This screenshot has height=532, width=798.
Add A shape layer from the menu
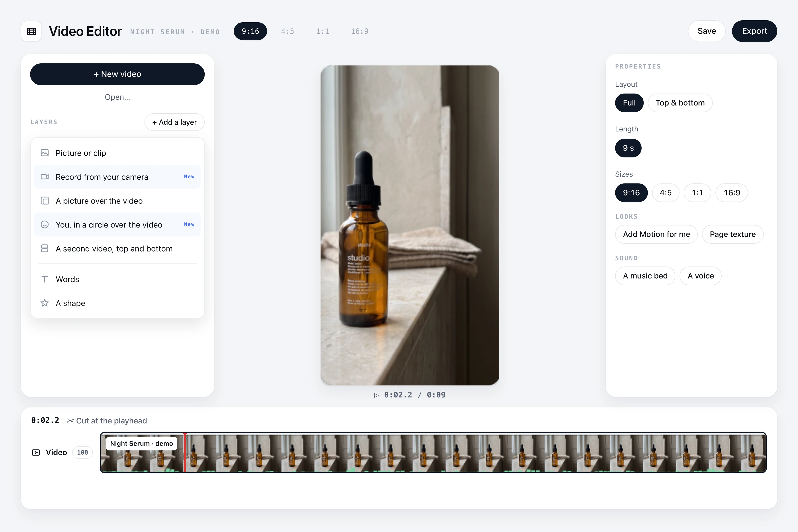[117, 303]
